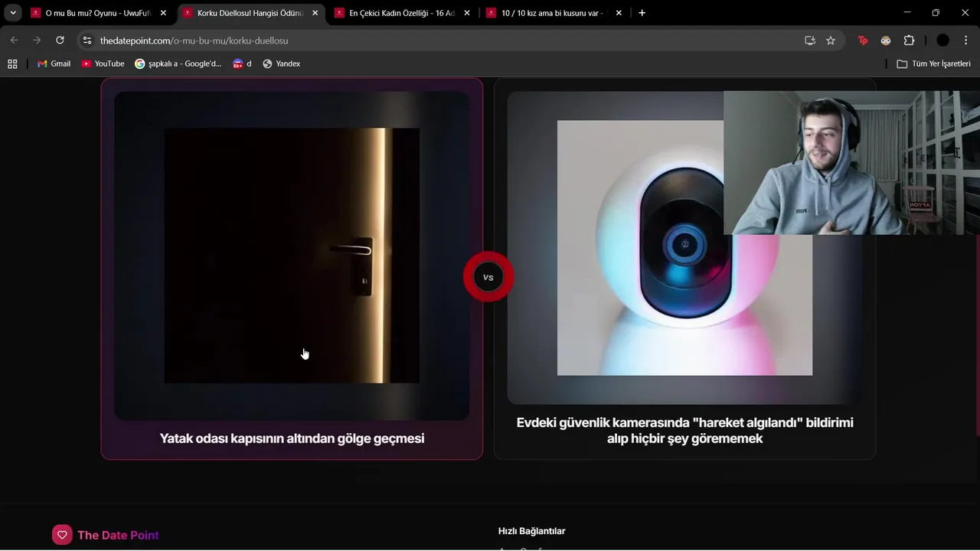Close the "10 / 10 kız" tab

point(619,13)
